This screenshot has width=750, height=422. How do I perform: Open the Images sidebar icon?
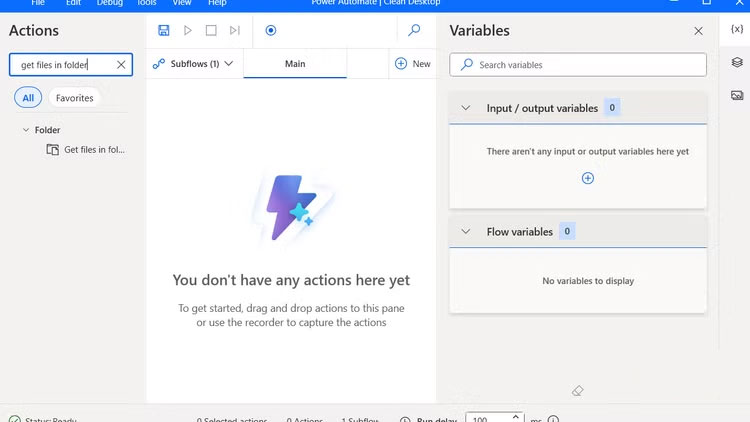click(737, 96)
